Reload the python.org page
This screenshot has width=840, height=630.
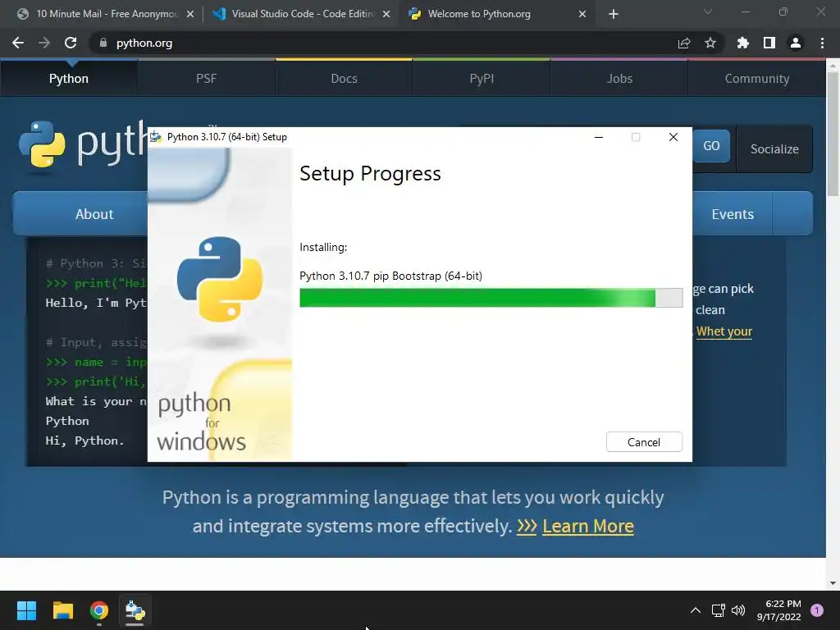point(71,43)
